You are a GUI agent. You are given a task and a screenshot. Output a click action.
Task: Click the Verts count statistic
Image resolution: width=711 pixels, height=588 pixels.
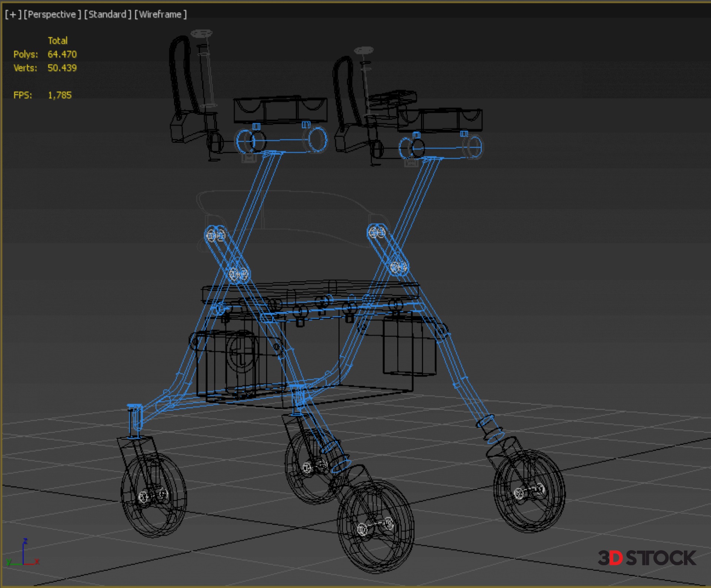coord(62,68)
